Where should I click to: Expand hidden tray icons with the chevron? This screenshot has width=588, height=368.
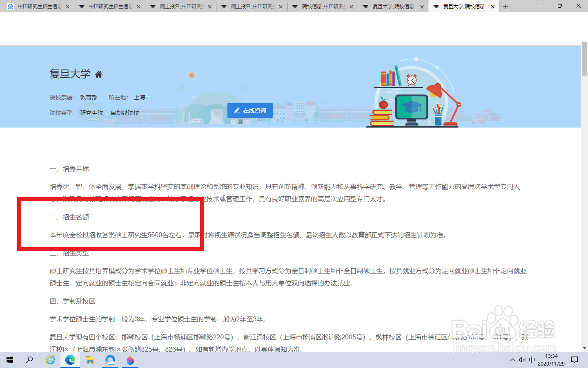pos(512,360)
